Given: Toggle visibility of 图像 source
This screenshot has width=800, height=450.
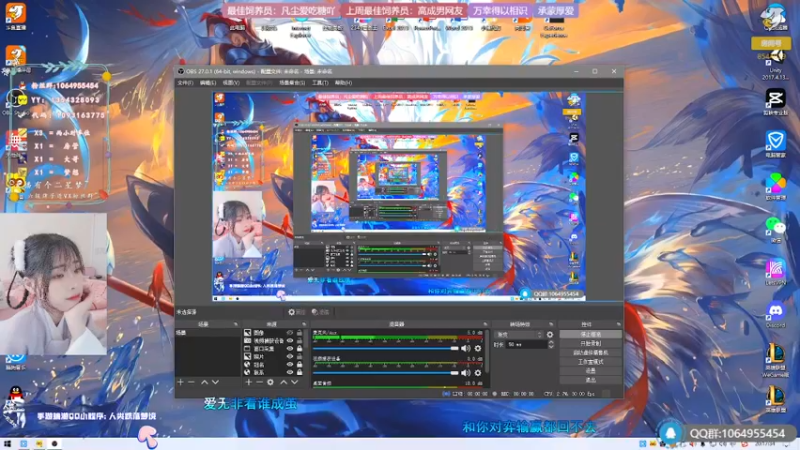Looking at the screenshot, I should pyautogui.click(x=290, y=333).
